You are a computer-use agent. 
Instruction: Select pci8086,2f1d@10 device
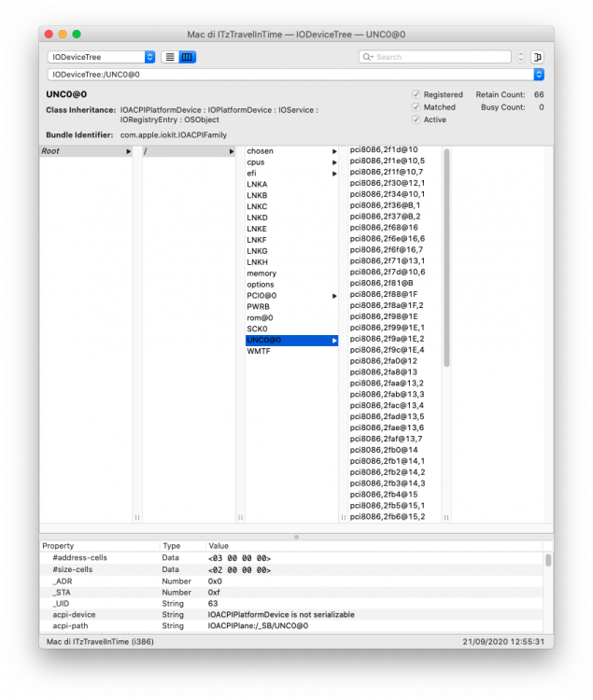point(395,150)
